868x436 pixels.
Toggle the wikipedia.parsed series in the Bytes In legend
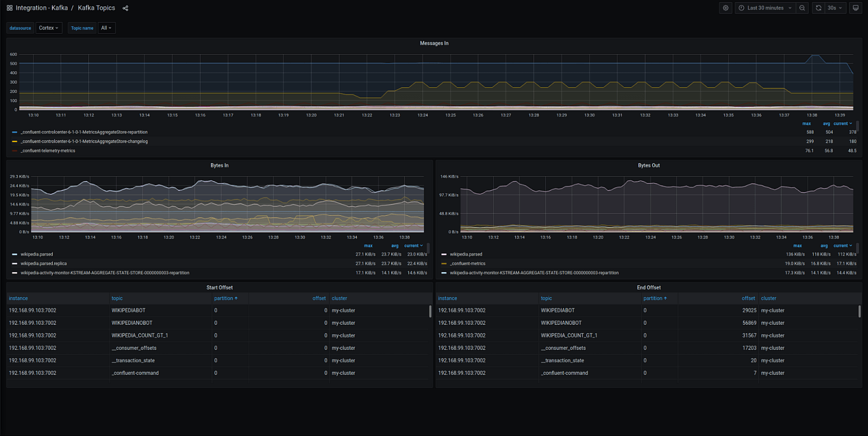click(x=37, y=254)
